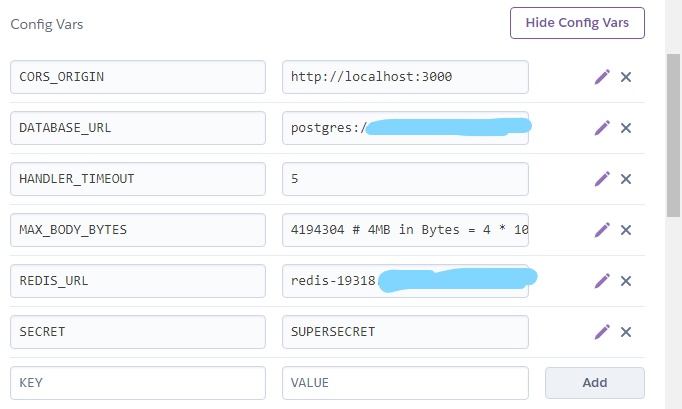This screenshot has width=682, height=409.
Task: Delete the REDIS_URL config var
Action: tap(626, 281)
